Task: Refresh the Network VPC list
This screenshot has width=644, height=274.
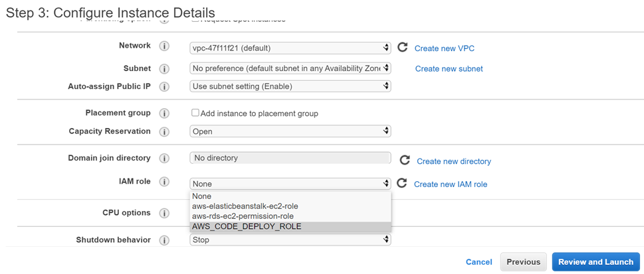Action: pos(402,48)
